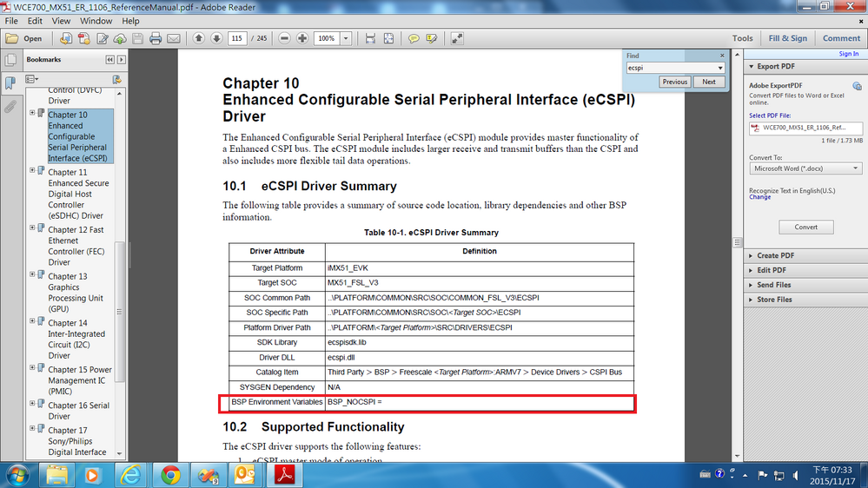This screenshot has height=488, width=868.
Task: Click the fit width scrolling mode icon
Action: (370, 38)
